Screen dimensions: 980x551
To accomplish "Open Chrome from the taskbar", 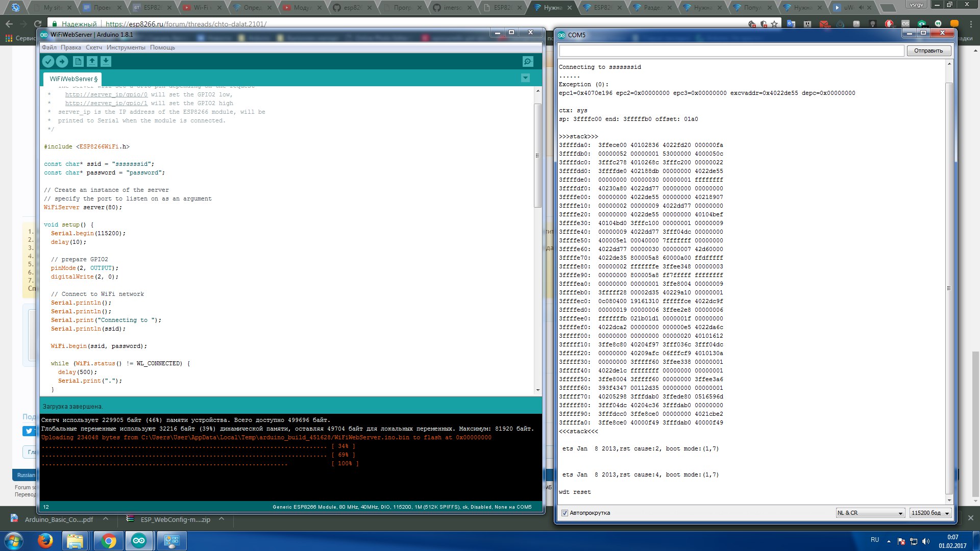I will pyautogui.click(x=108, y=541).
